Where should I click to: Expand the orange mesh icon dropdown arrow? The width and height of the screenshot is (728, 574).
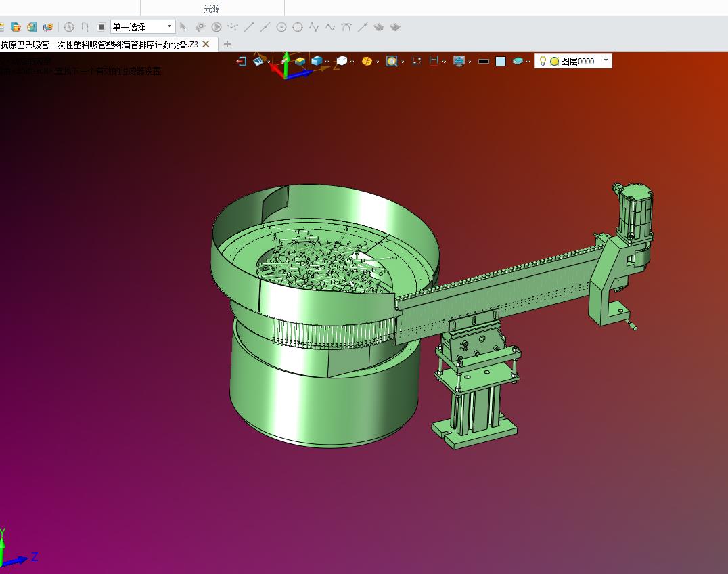click(377, 62)
